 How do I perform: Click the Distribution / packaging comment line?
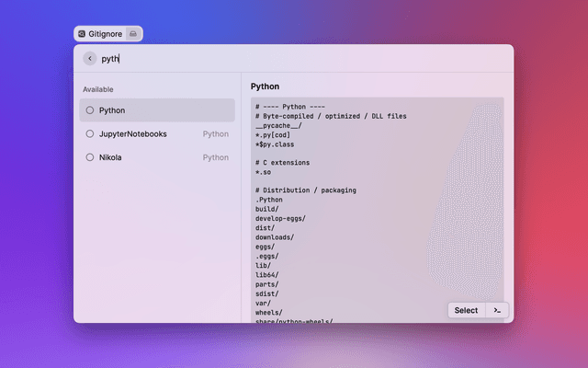pyautogui.click(x=306, y=190)
